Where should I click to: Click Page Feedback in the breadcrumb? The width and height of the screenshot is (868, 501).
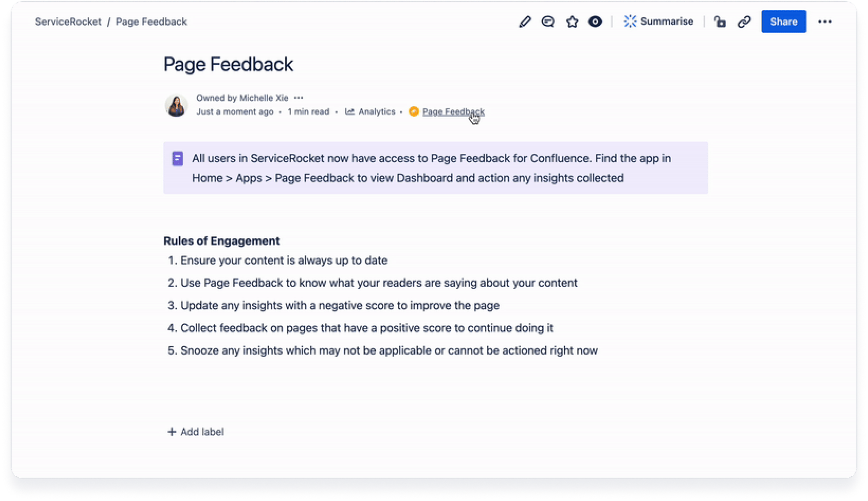pos(151,22)
